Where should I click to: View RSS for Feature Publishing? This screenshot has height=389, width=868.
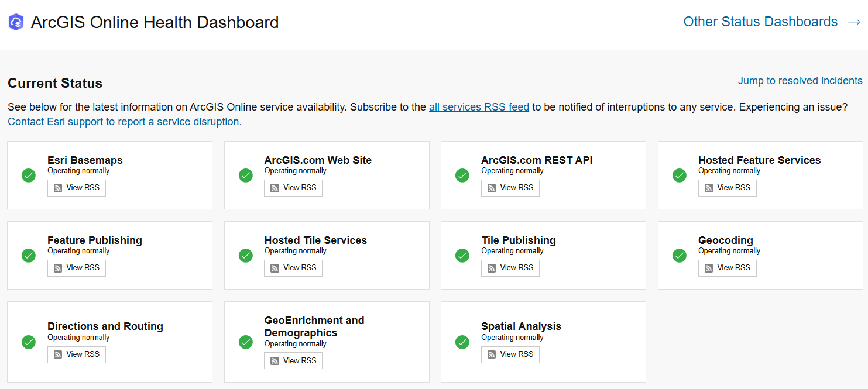77,268
